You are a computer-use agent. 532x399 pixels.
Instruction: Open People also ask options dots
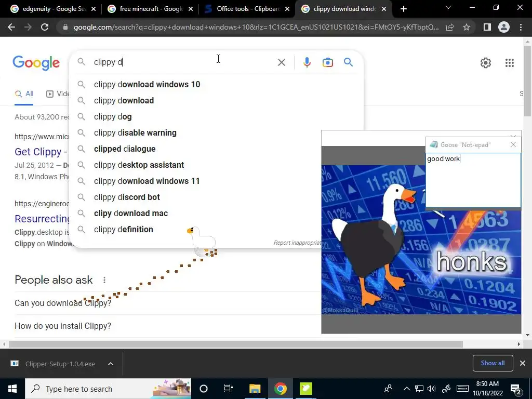tap(104, 280)
